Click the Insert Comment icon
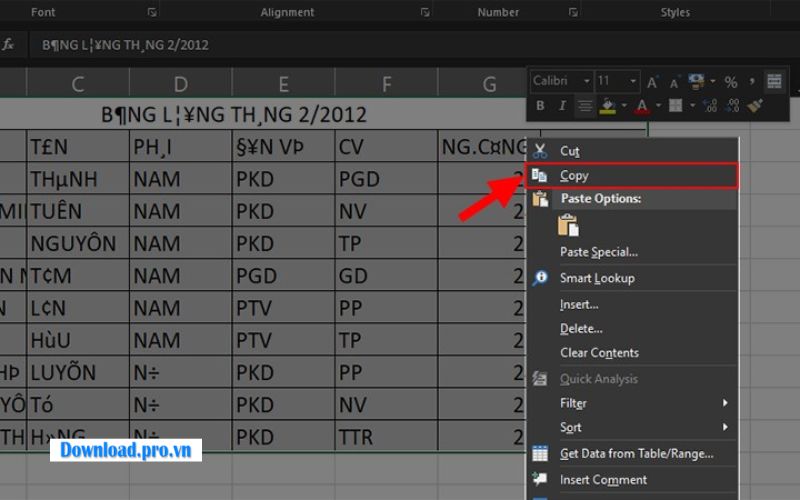The width and height of the screenshot is (800, 500). click(540, 479)
